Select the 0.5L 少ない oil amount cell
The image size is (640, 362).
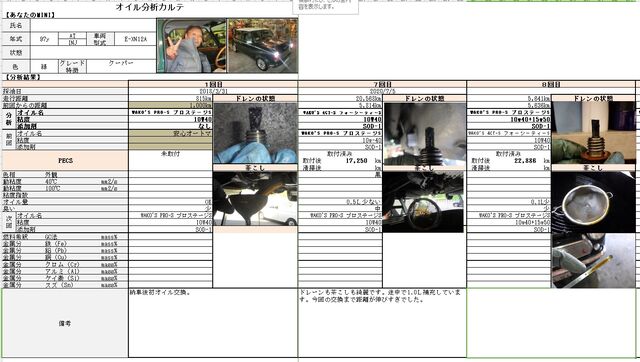[340, 202]
